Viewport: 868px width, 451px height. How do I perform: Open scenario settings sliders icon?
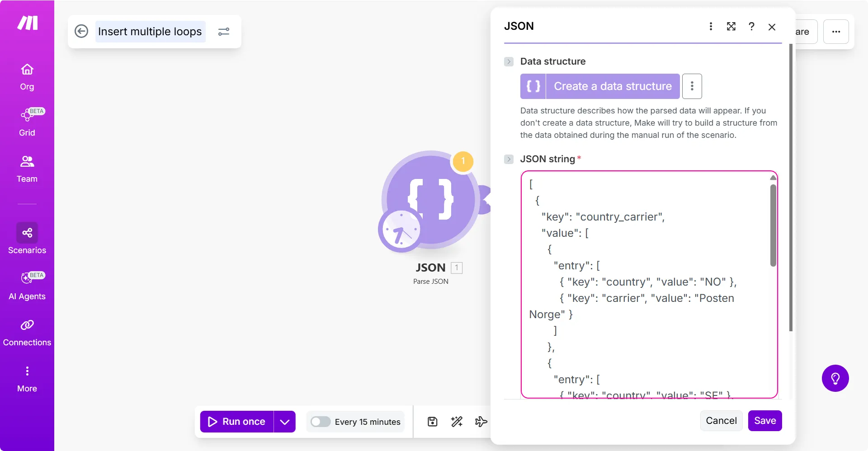224,32
